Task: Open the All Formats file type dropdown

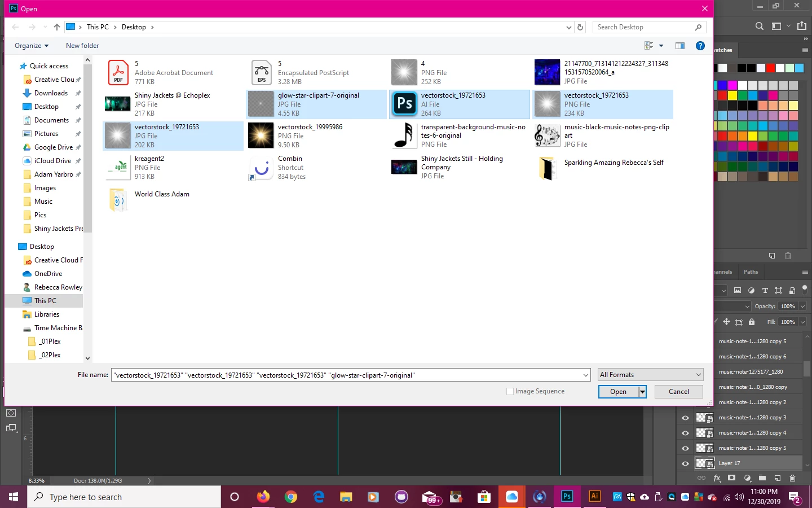Action: click(651, 375)
